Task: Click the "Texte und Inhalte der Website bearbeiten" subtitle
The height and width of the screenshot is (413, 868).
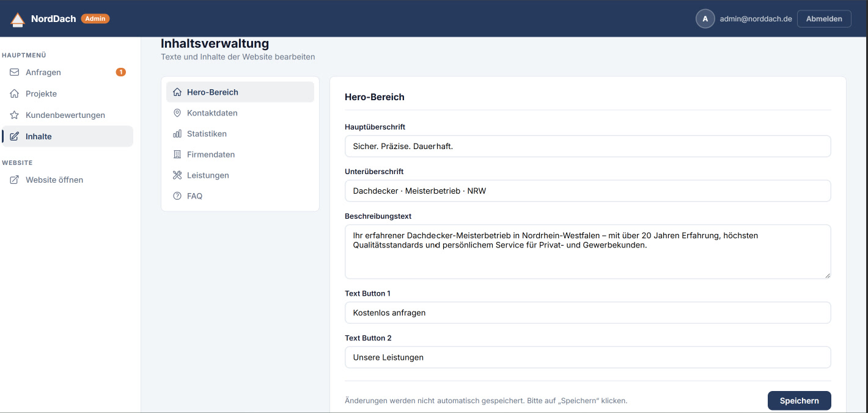Action: point(238,57)
